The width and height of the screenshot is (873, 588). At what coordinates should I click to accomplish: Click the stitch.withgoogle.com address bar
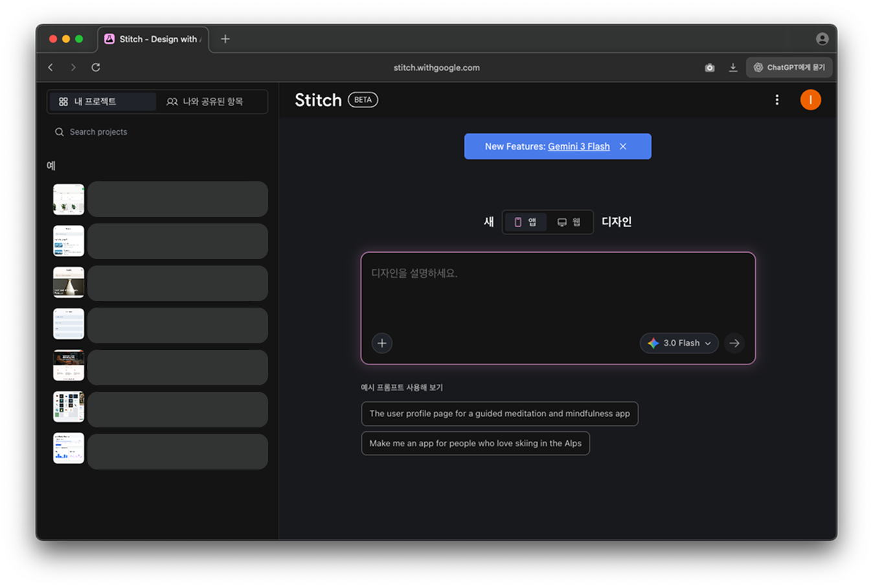436,67
